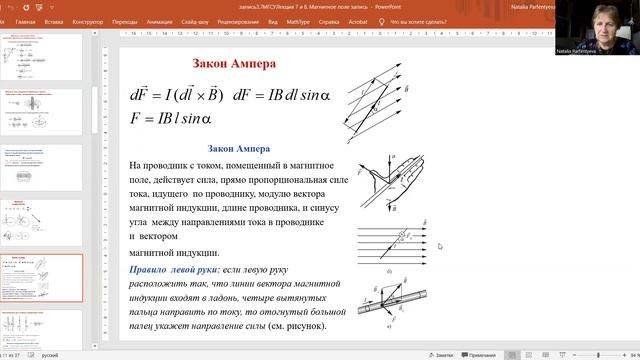
Task: Click the Redo/repeat circular arrow icon
Action: (26, 7)
